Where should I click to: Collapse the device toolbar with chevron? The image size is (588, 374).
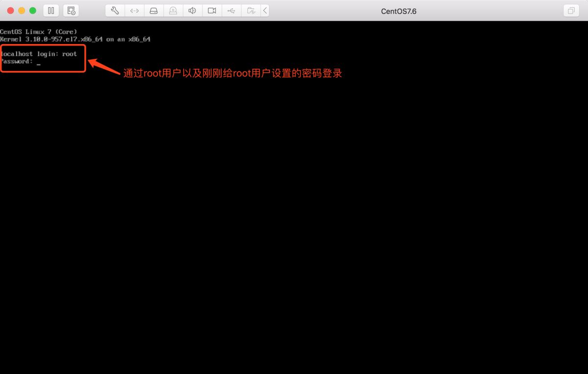click(x=265, y=10)
